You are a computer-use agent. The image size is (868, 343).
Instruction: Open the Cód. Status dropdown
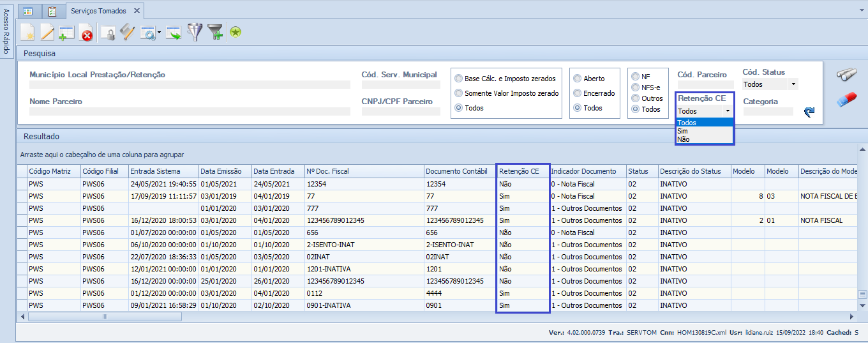coord(793,84)
